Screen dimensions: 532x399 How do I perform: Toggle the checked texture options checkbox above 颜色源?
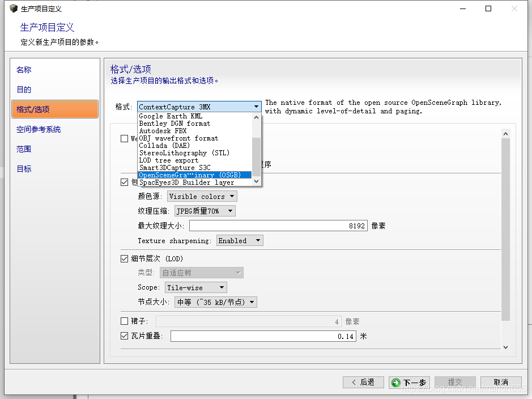coord(124,182)
